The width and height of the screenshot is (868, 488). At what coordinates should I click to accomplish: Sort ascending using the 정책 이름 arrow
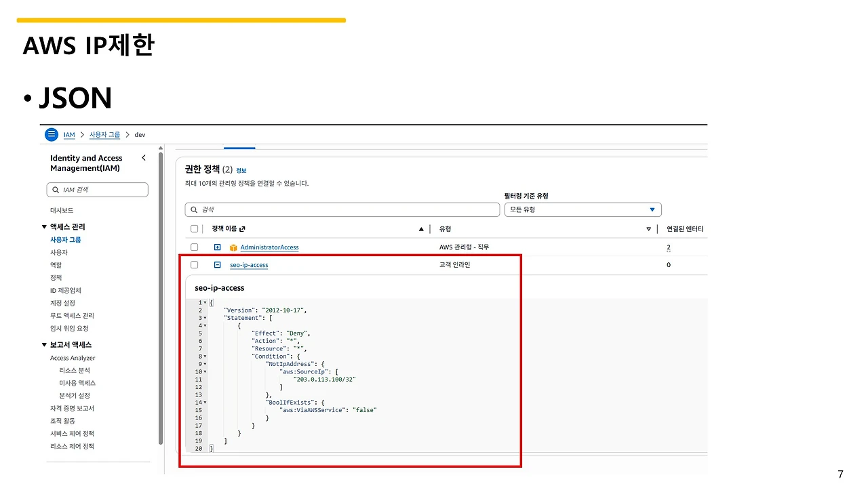coord(422,229)
